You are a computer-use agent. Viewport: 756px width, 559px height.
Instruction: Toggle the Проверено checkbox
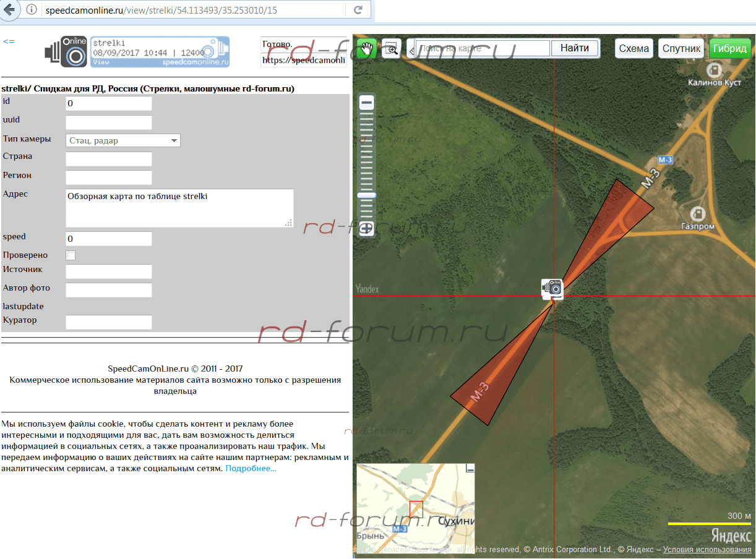[71, 255]
